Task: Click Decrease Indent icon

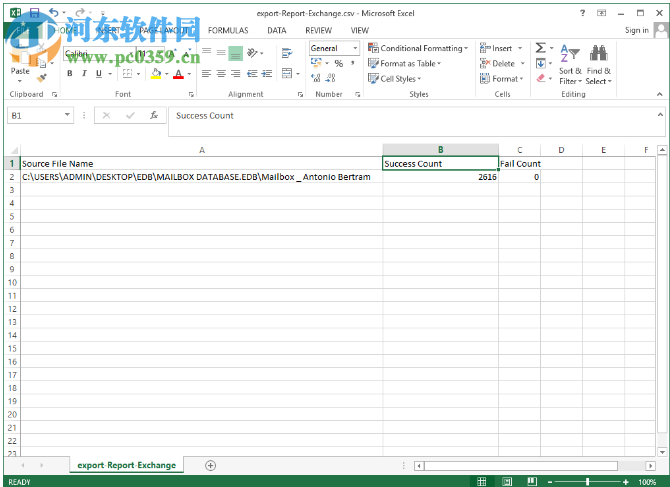Action: tap(253, 74)
